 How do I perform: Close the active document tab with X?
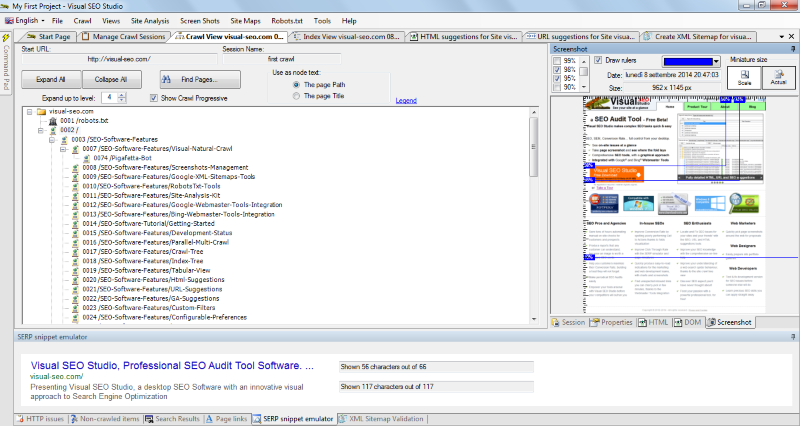[791, 37]
